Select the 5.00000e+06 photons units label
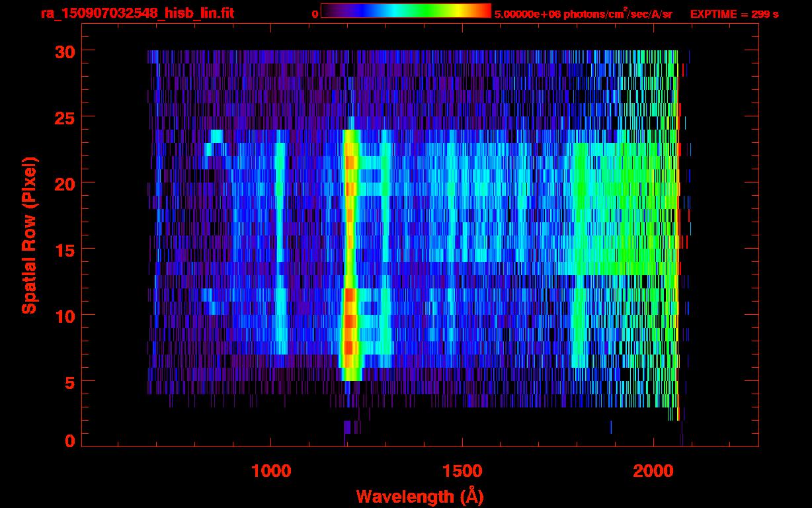 583,14
